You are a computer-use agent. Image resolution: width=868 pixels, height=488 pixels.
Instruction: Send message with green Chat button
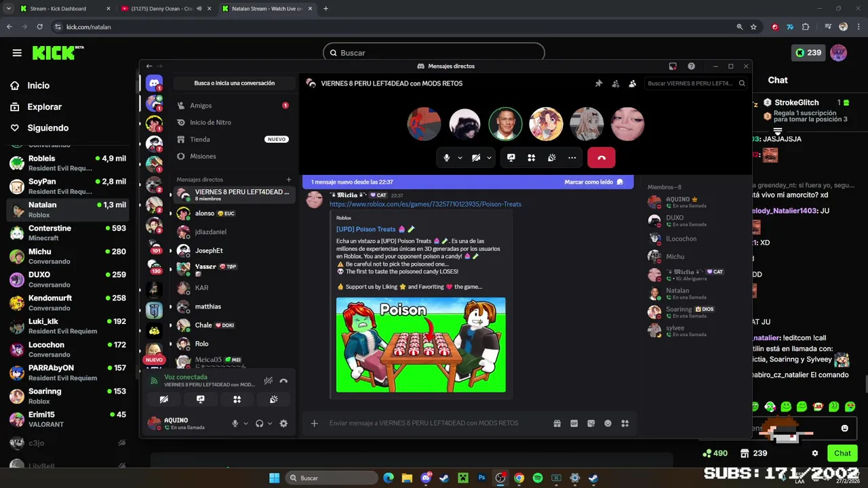[842, 453]
